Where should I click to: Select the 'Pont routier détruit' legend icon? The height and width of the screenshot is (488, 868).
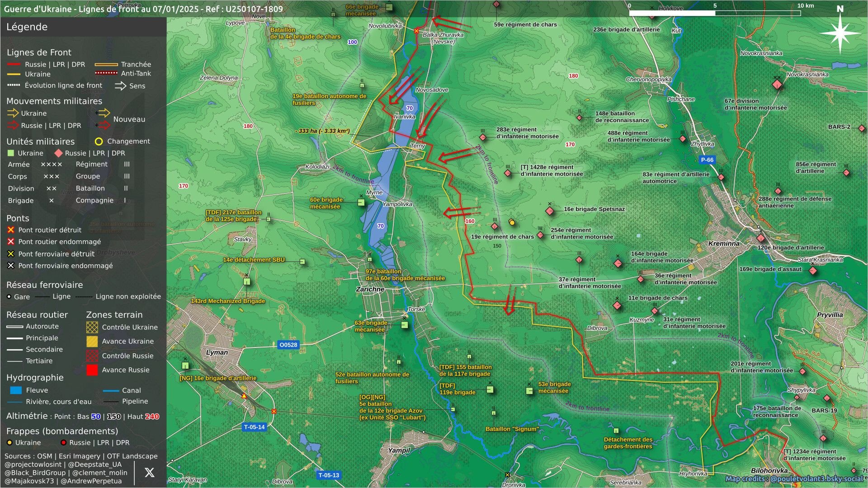[x=11, y=230]
